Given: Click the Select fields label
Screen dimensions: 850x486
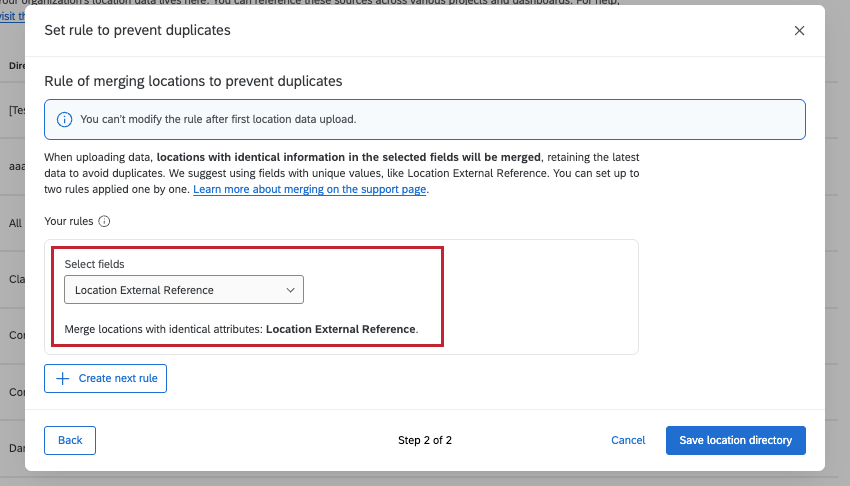Looking at the screenshot, I should click(94, 264).
